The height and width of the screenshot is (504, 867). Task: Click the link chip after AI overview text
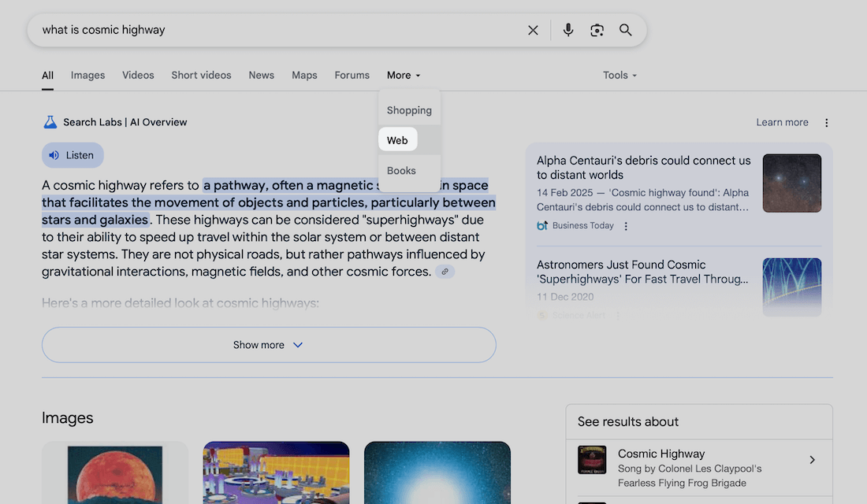click(x=445, y=272)
